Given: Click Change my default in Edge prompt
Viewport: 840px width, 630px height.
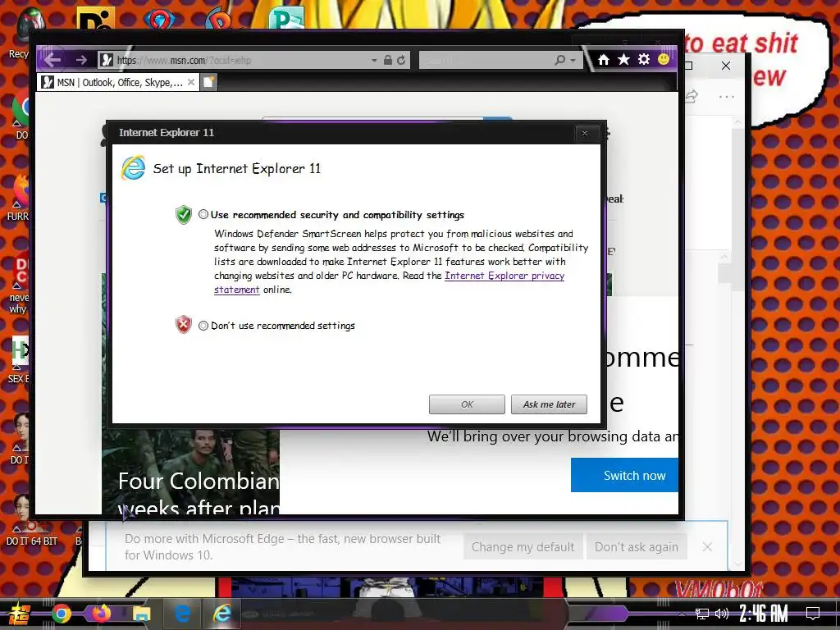Looking at the screenshot, I should (523, 547).
